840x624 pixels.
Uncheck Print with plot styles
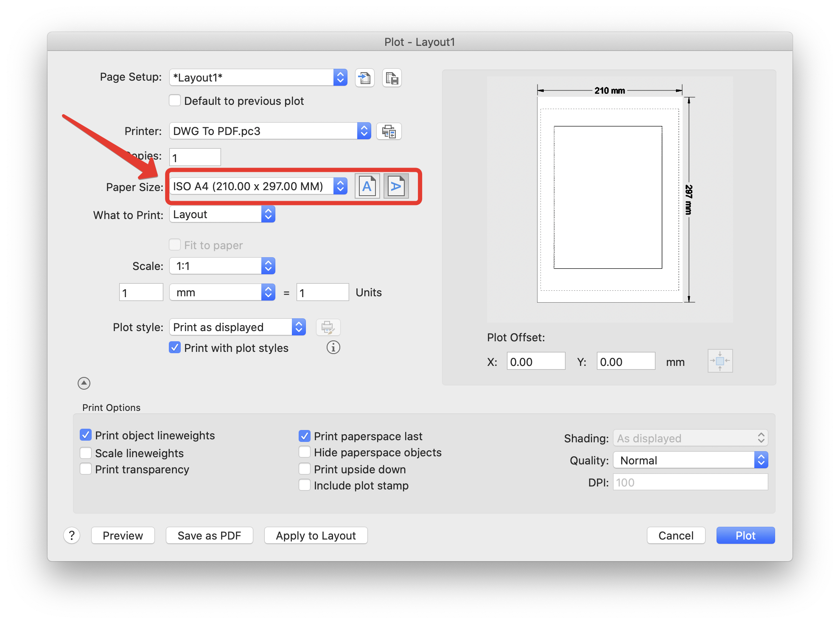[x=175, y=348]
